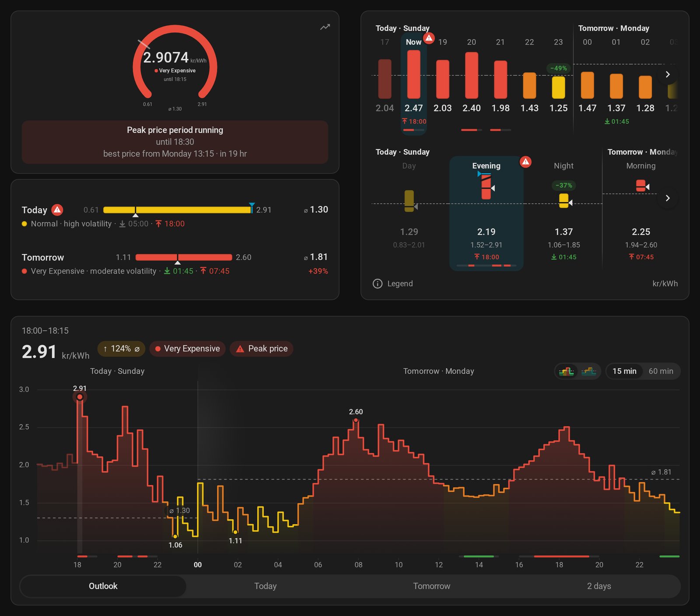Screen dimensions: 700x616
Task: Select the hour 23 yellow bar showing 1.25
Action: point(559,87)
